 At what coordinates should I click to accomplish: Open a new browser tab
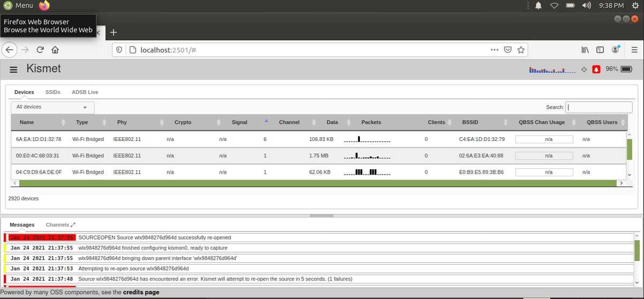(113, 32)
